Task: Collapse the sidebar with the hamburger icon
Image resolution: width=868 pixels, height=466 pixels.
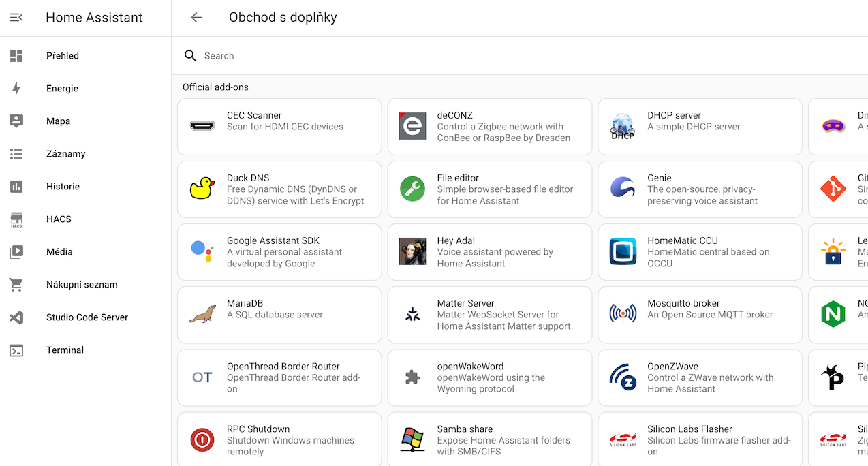Action: click(16, 18)
